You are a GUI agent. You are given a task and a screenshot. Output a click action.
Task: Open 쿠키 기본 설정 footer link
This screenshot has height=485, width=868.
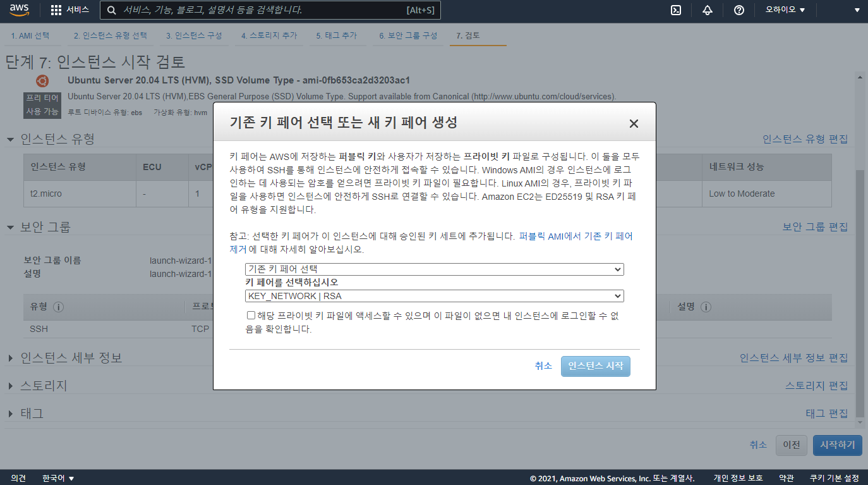pyautogui.click(x=834, y=478)
